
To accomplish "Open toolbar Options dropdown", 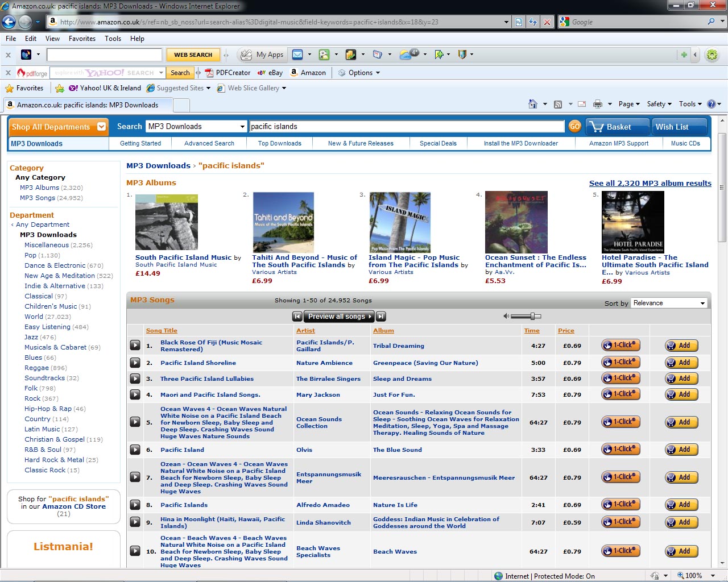I will [x=359, y=73].
